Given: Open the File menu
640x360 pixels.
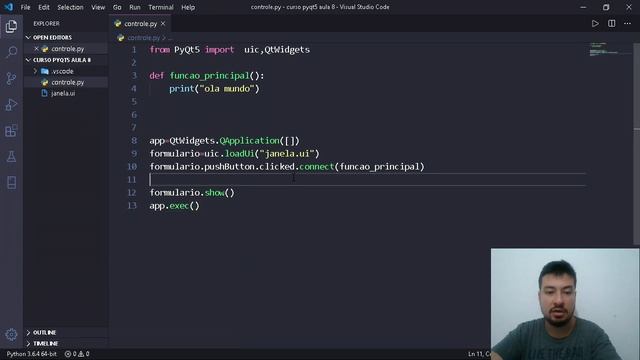Looking at the screenshot, I should tap(25, 7).
